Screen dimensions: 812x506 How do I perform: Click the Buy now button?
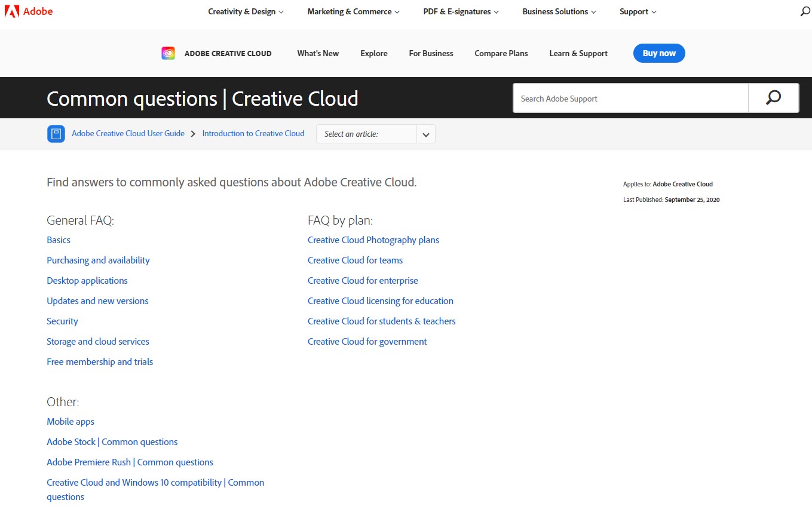pyautogui.click(x=658, y=53)
